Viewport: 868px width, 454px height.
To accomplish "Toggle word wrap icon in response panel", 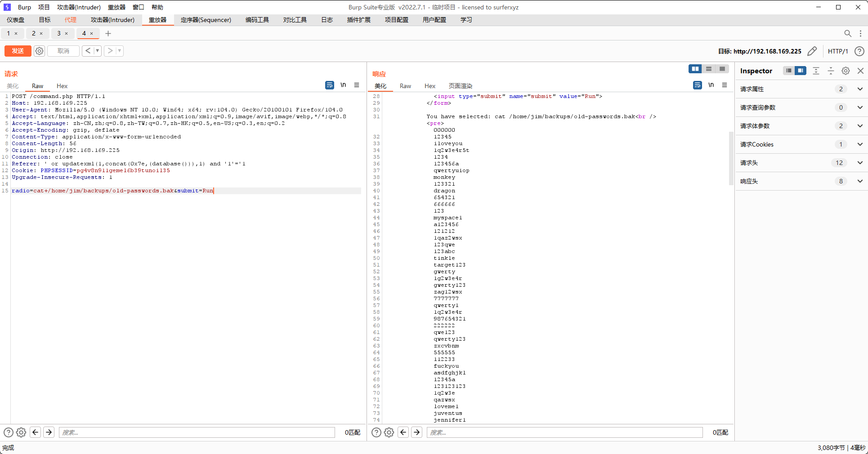I will click(x=698, y=85).
